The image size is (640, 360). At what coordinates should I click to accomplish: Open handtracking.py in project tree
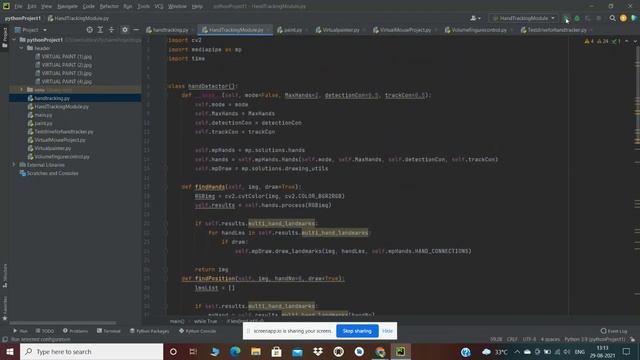click(49, 98)
